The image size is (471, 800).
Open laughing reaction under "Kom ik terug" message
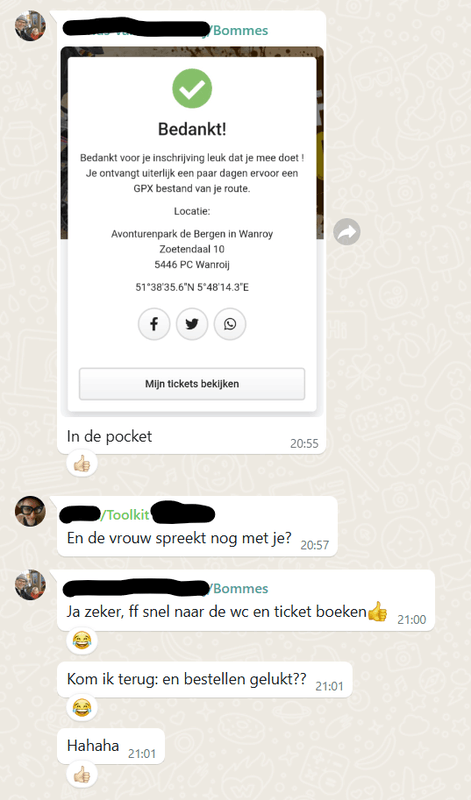pyautogui.click(x=82, y=708)
